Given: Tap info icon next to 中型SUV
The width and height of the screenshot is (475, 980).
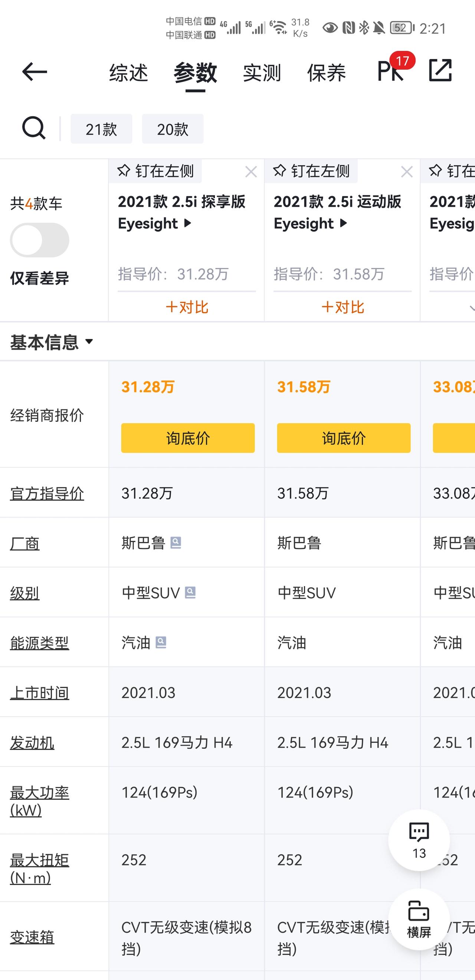Looking at the screenshot, I should (190, 592).
